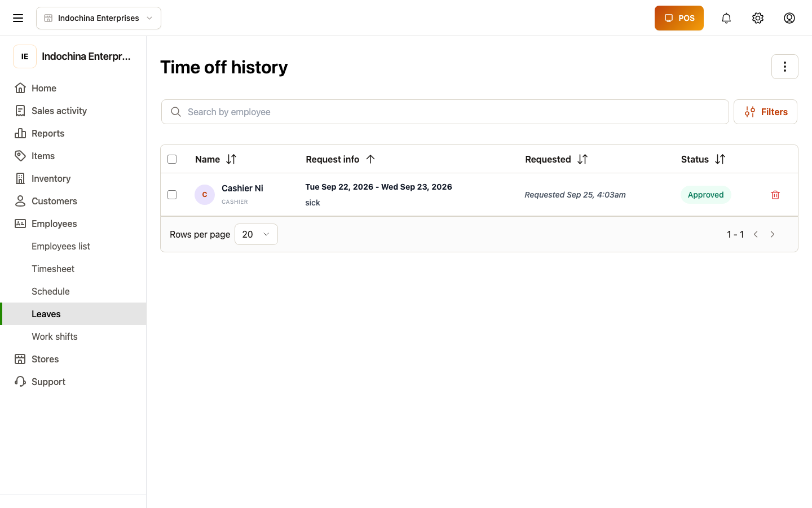Sort by Request info arrow
The width and height of the screenshot is (812, 508).
tap(370, 159)
